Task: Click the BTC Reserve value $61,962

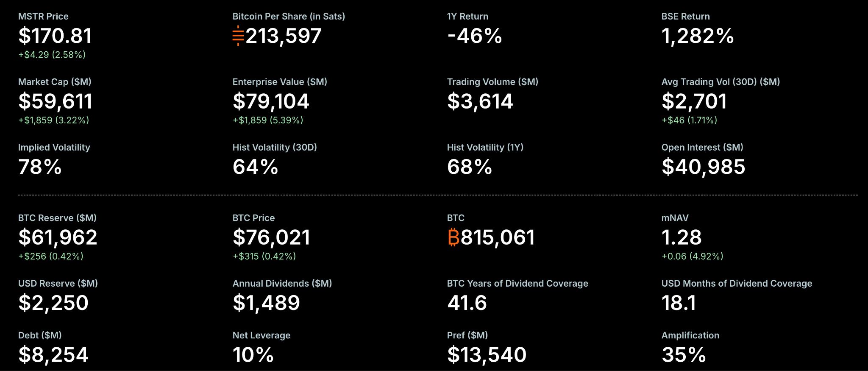Action: 58,237
